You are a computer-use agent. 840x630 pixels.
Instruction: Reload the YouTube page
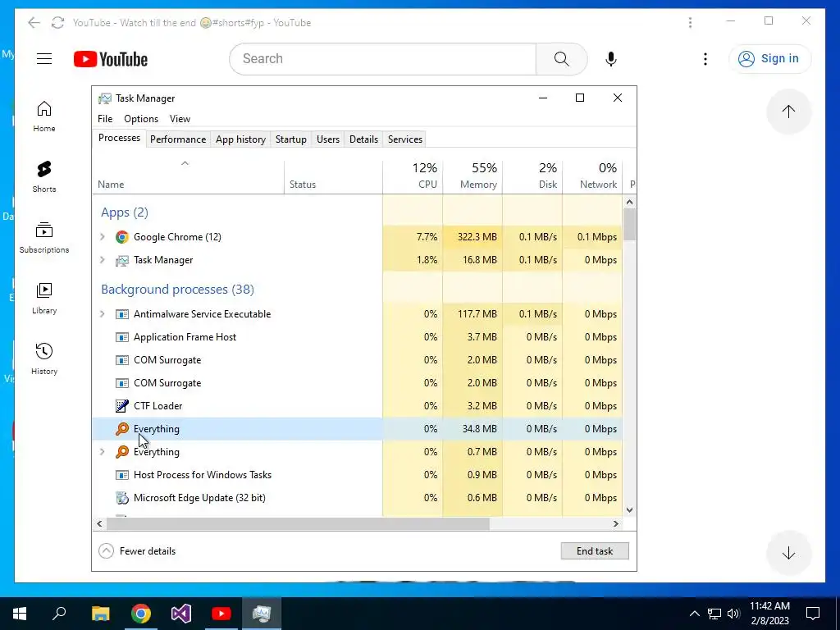(57, 22)
